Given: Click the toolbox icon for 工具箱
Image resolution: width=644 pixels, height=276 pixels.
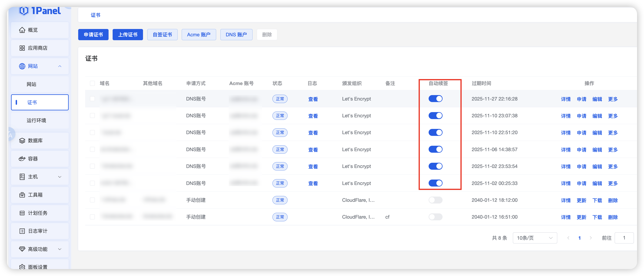Looking at the screenshot, I should point(22,195).
